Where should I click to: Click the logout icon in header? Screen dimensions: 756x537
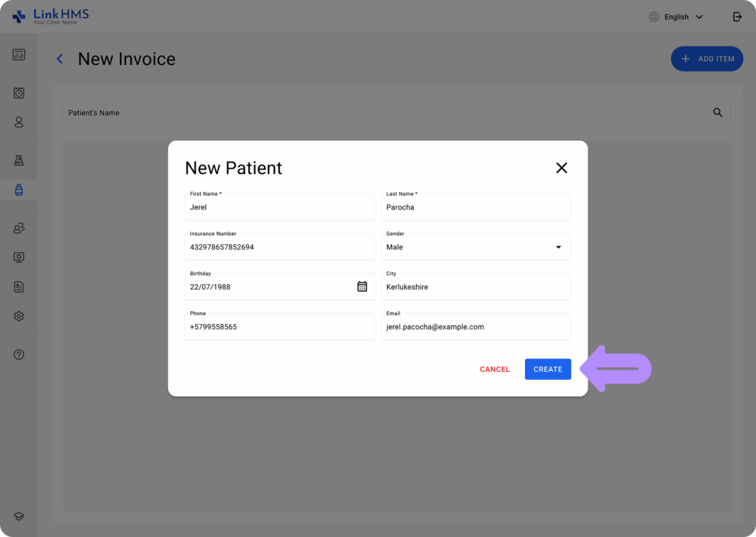[738, 17]
